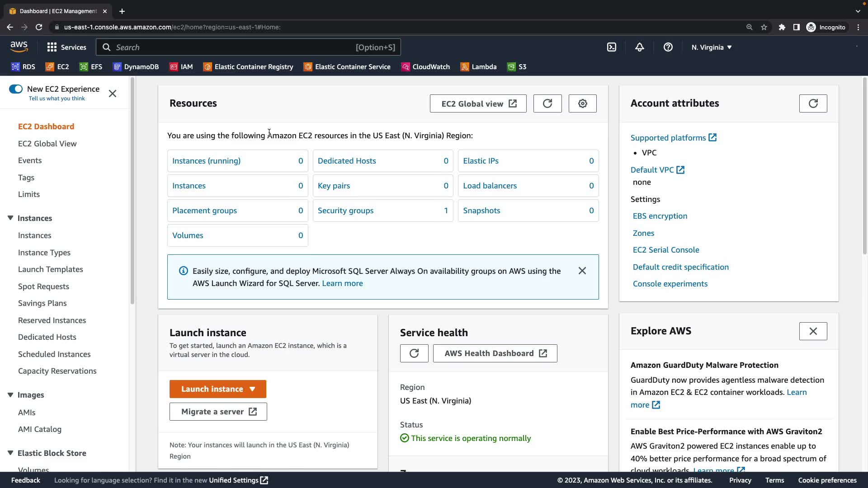The image size is (868, 488).
Task: Open the N. Virginia region dropdown
Action: pyautogui.click(x=711, y=47)
